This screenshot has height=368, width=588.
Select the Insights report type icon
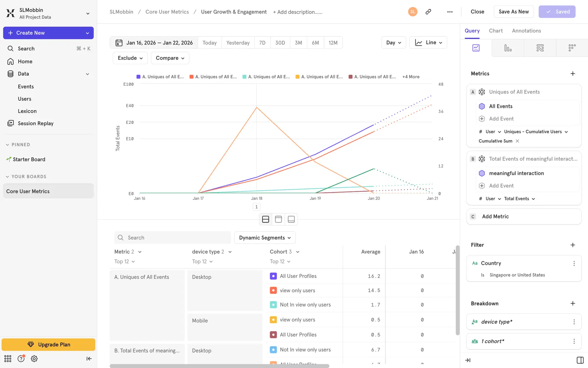click(x=476, y=48)
